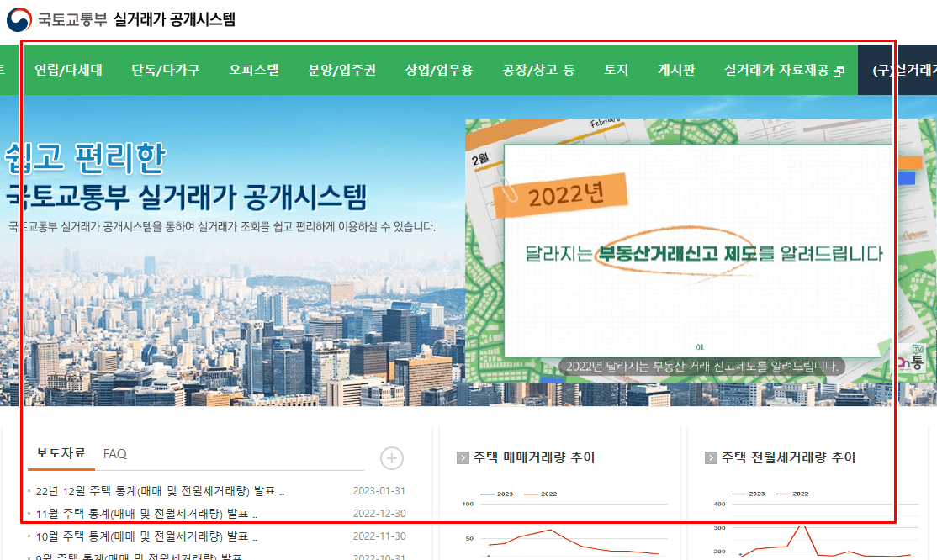Open the 주택 매매거래량 추이 heading
Screen dimensions: 937x560
[534, 457]
